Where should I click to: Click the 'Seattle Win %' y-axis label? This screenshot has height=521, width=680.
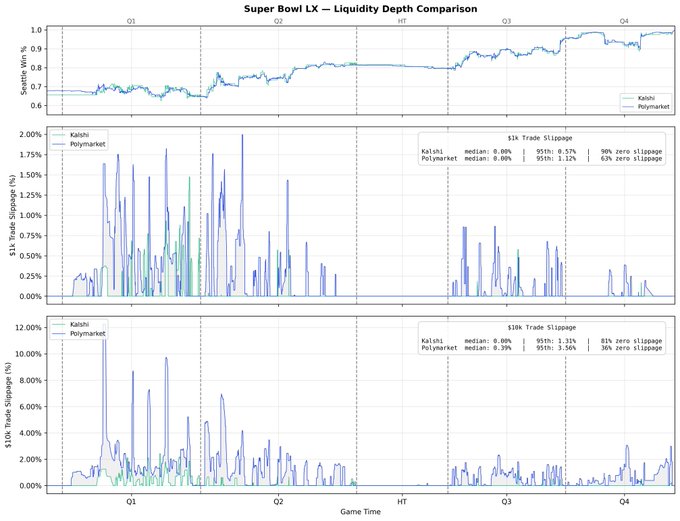[x=9, y=68]
